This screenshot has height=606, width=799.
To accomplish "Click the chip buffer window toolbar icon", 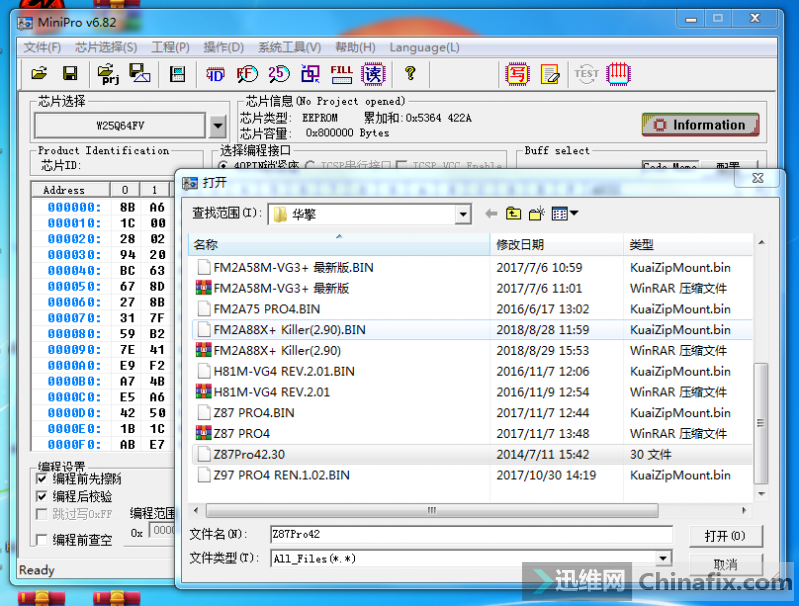I will 177,74.
